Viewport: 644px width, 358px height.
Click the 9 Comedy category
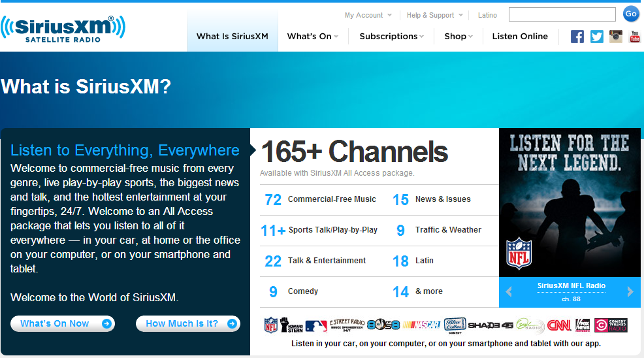point(293,292)
